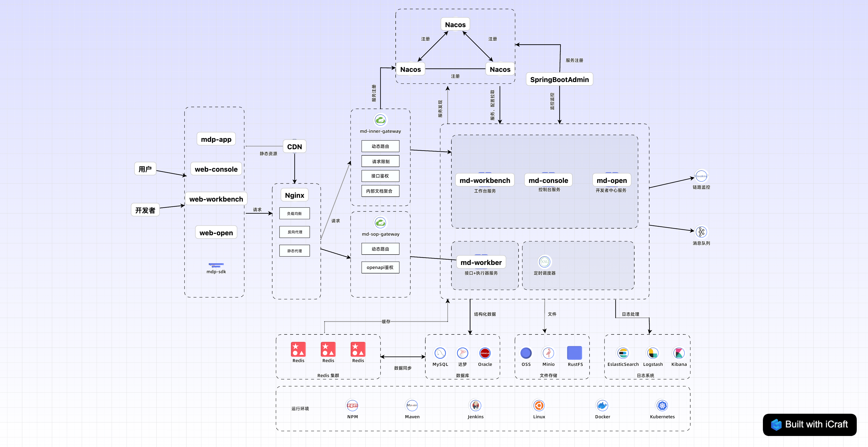Image resolution: width=868 pixels, height=447 pixels.
Task: Click the openapi鉴权 box
Action: coord(380,267)
